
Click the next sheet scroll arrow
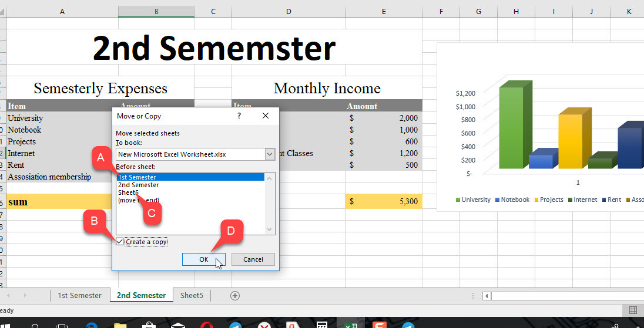click(x=25, y=295)
